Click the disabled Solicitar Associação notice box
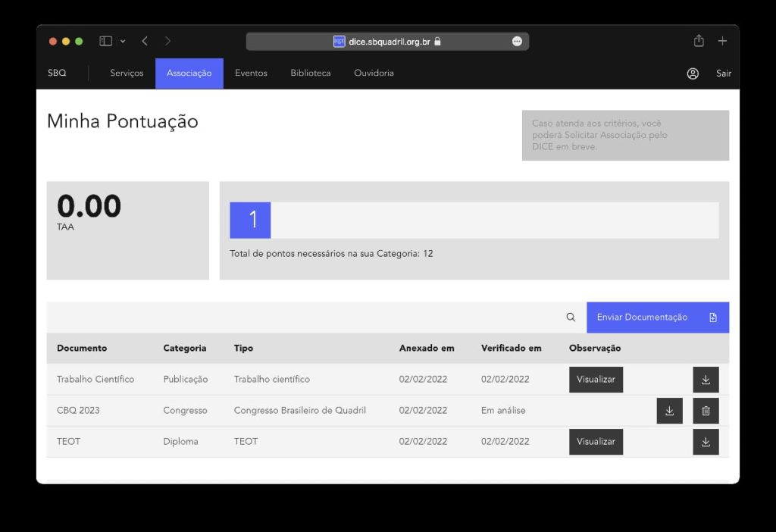 pyautogui.click(x=625, y=135)
